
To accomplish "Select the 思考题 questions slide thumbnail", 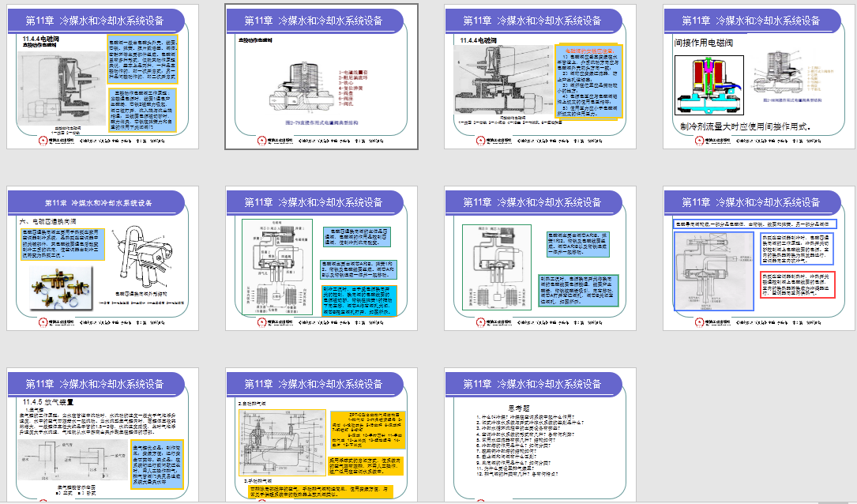I will [540, 434].
